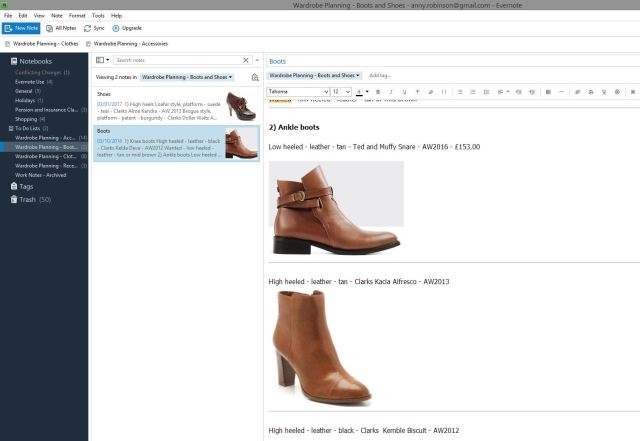Insert a table
The height and width of the screenshot is (441, 640).
(548, 92)
